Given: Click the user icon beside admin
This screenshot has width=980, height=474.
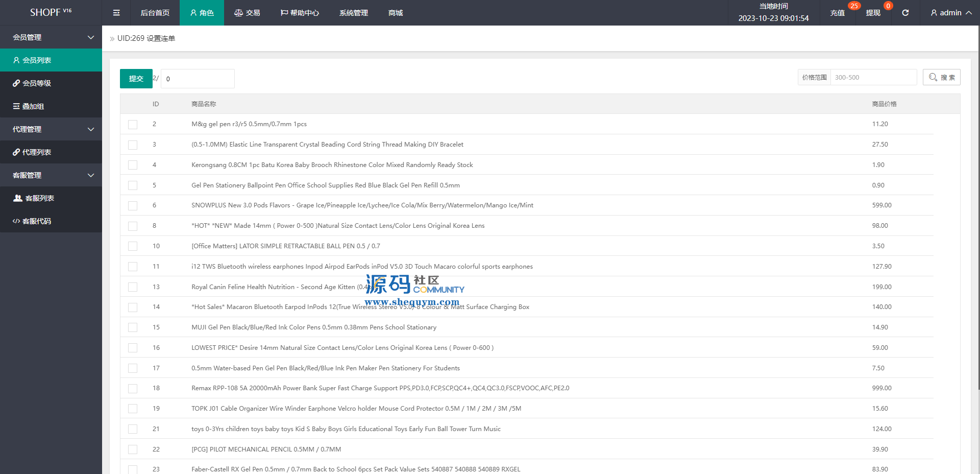Looking at the screenshot, I should click(x=934, y=13).
